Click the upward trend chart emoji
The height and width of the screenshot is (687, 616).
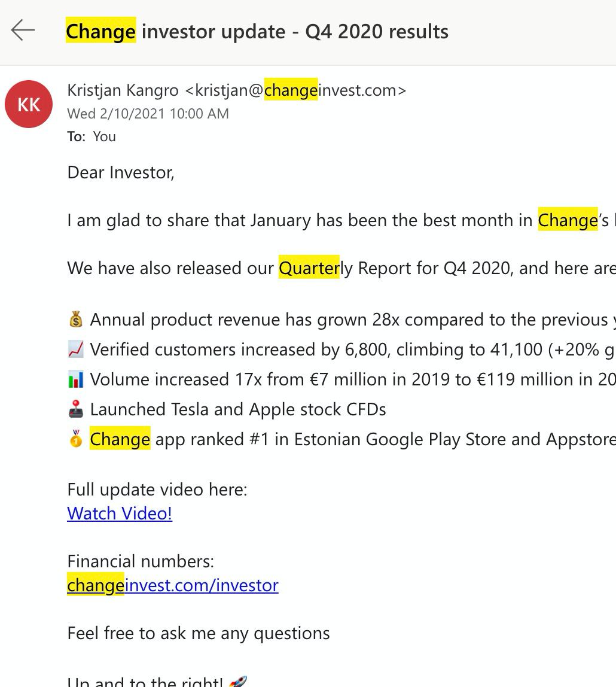(x=76, y=349)
